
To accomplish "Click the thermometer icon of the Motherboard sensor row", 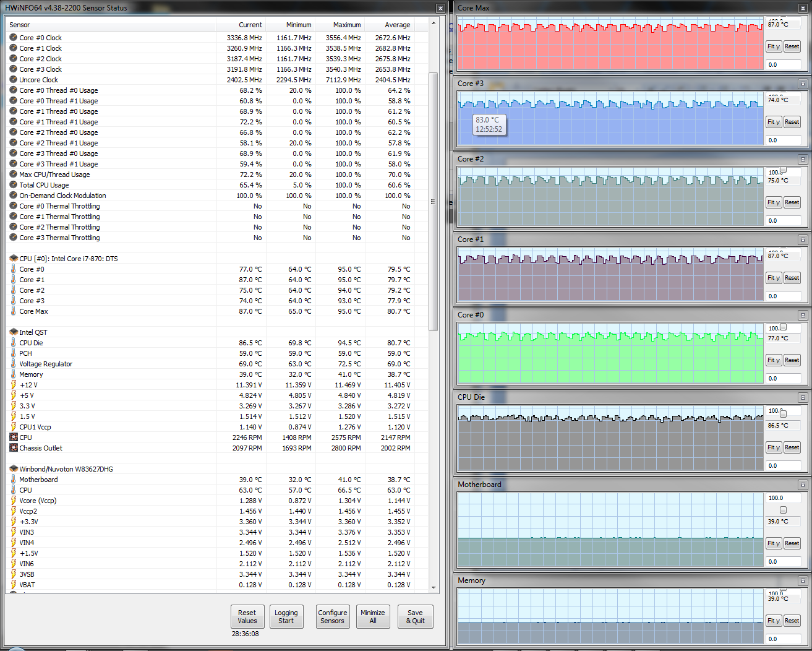I will (13, 480).
